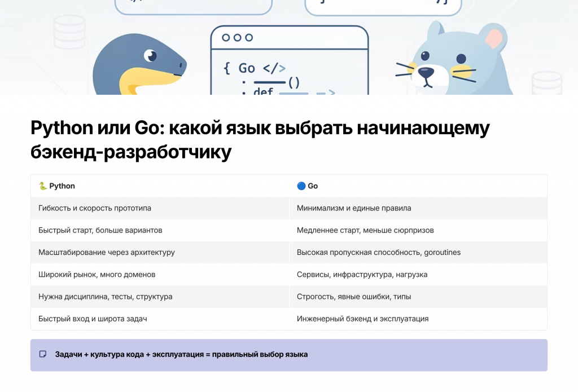This screenshot has width=578, height=392.
Task: Click the snake emoji in Python header
Action: coord(43,186)
